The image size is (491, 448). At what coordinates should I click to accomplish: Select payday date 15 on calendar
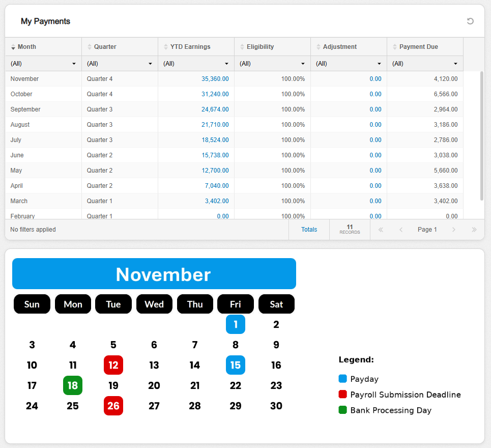236,365
